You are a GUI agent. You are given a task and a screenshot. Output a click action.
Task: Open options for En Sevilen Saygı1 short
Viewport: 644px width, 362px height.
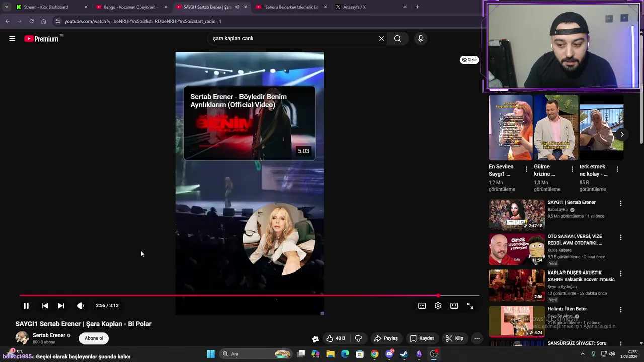coord(526,169)
